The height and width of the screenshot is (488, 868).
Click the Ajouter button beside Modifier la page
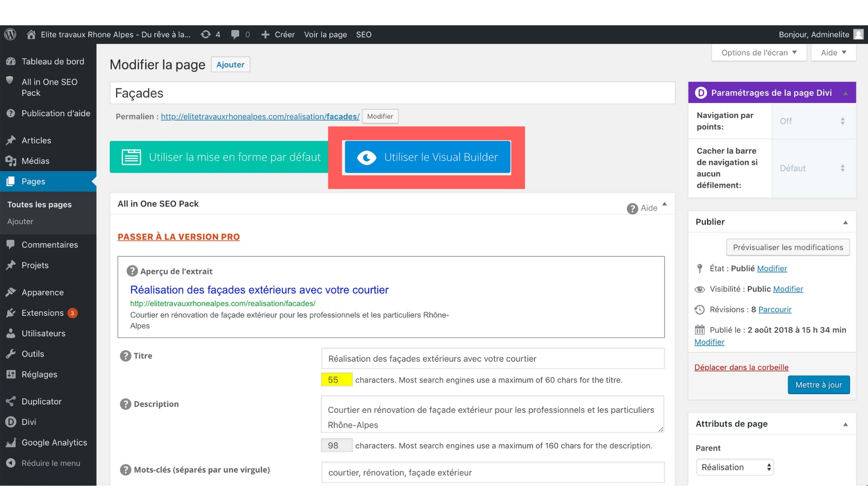tap(231, 65)
